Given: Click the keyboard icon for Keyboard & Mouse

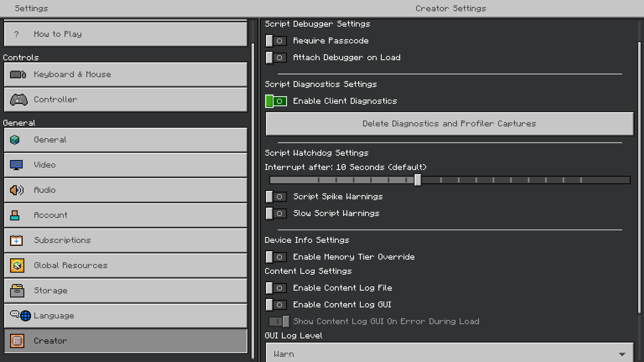Looking at the screenshot, I should [18, 74].
